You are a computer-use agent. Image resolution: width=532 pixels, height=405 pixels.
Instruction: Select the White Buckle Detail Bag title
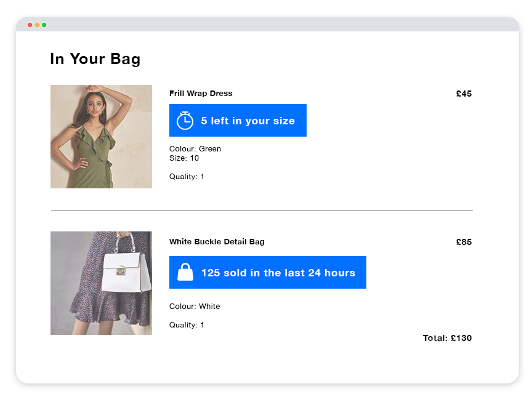(x=217, y=241)
